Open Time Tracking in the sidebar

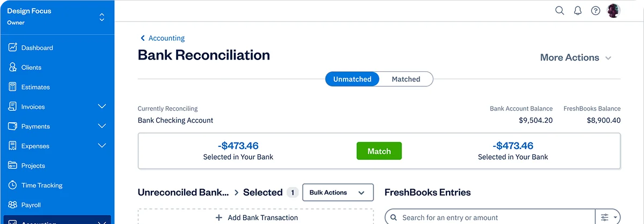point(41,185)
